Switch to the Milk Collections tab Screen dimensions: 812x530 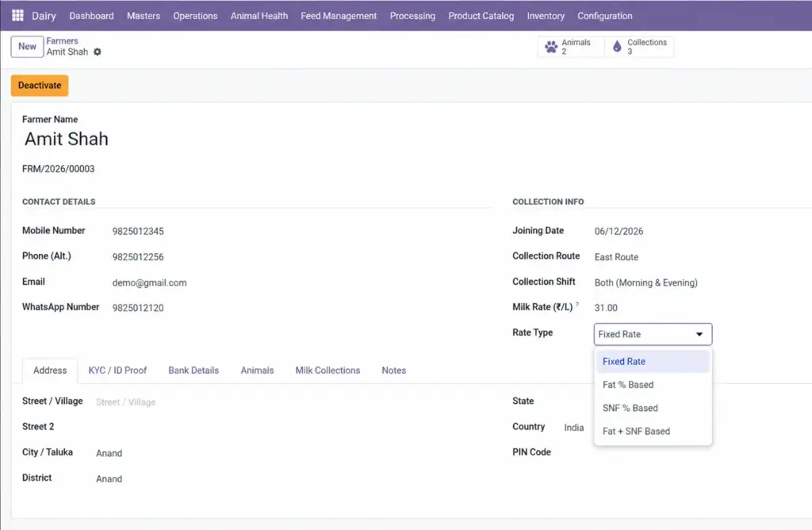click(327, 371)
